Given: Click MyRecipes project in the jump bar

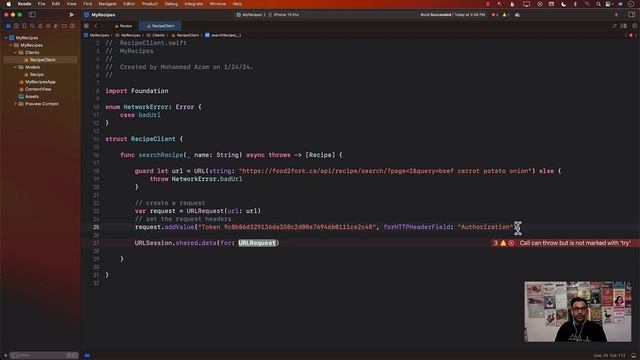Looking at the screenshot, I should [96, 35].
